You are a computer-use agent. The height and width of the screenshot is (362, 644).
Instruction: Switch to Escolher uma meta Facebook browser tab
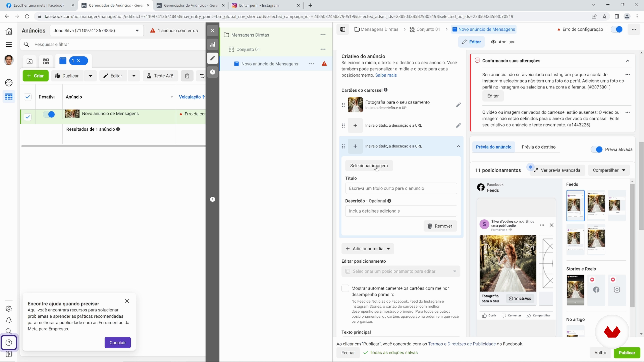click(x=39, y=5)
